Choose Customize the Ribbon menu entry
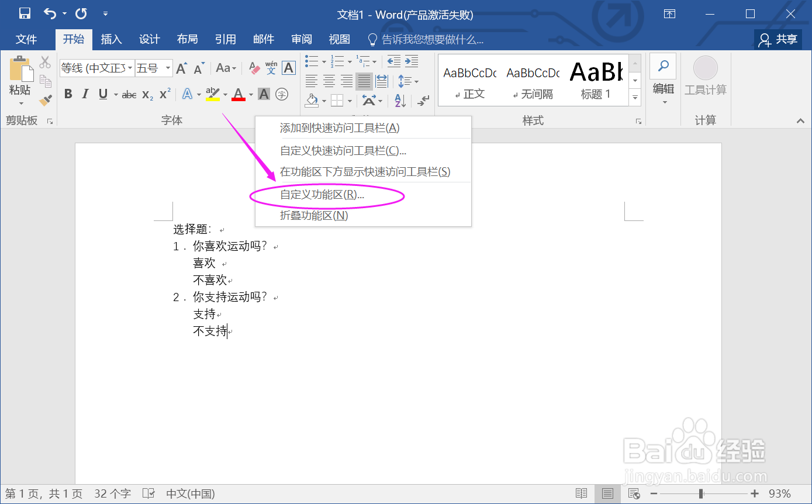The image size is (812, 504). click(364, 195)
